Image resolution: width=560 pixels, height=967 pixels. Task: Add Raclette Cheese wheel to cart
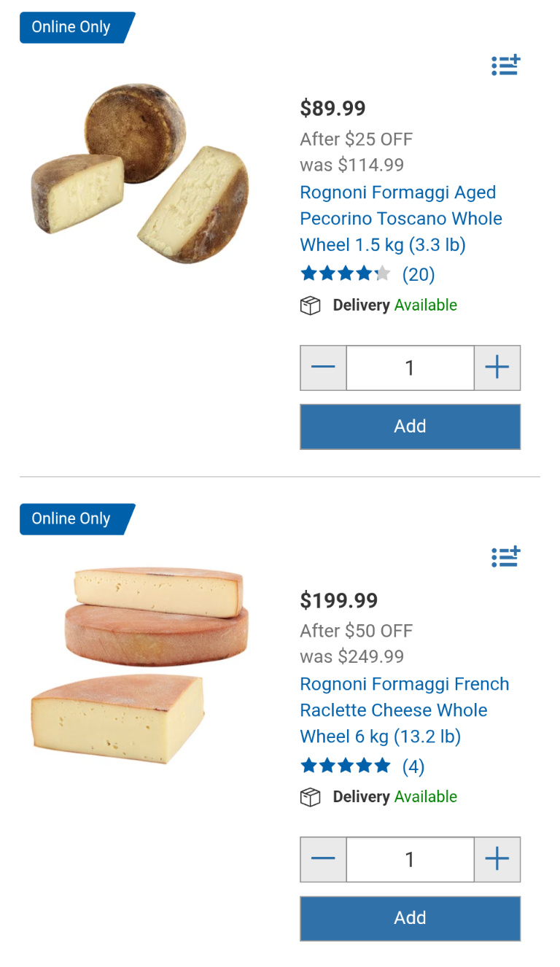(410, 918)
